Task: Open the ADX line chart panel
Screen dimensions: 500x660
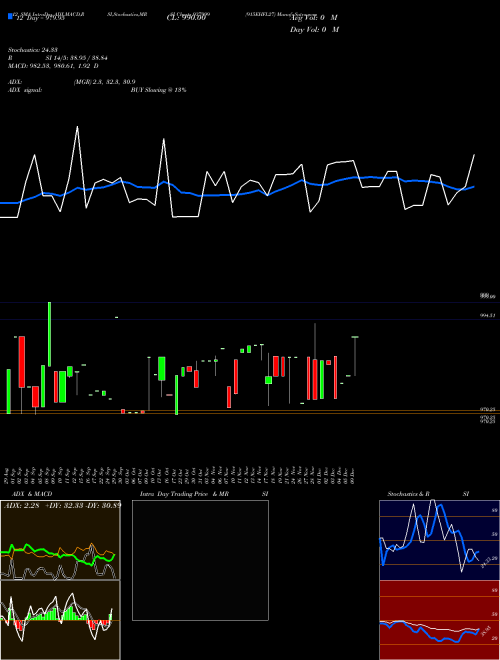Action: (x=60, y=540)
